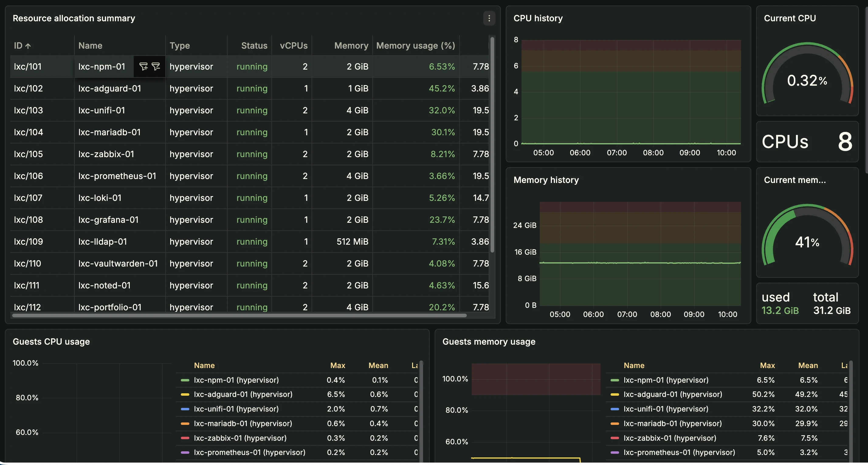Toggle lxc-npm-01 (hypervisor) series in CPU legend

[236, 380]
